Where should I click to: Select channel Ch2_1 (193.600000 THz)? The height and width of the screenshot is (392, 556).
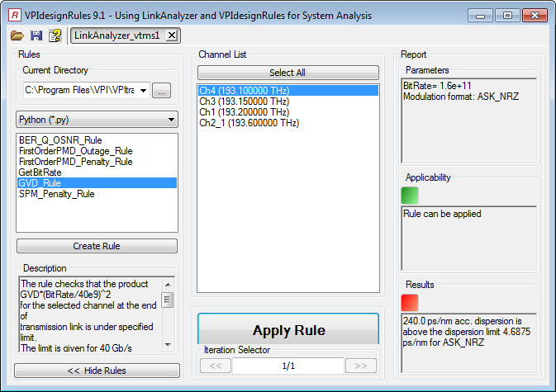tap(288, 123)
